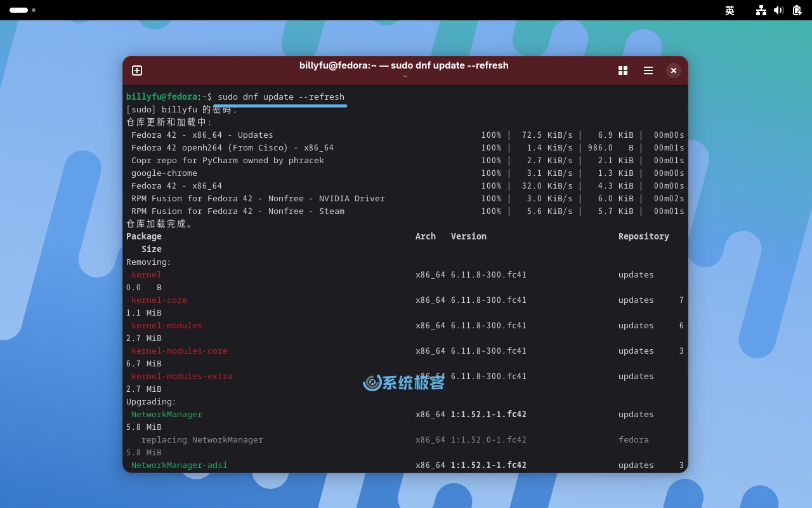Show the tab overview grid
This screenshot has width=812, height=508.
click(623, 70)
